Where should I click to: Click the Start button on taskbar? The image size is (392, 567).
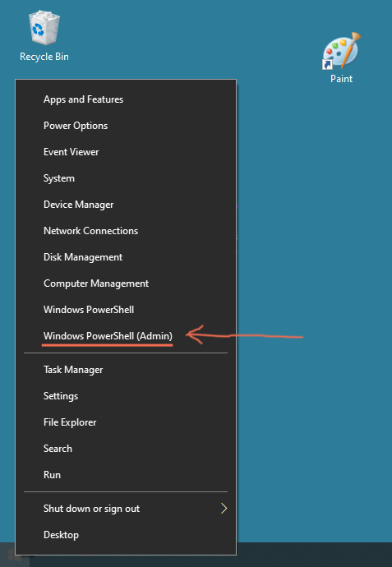pos(10,555)
